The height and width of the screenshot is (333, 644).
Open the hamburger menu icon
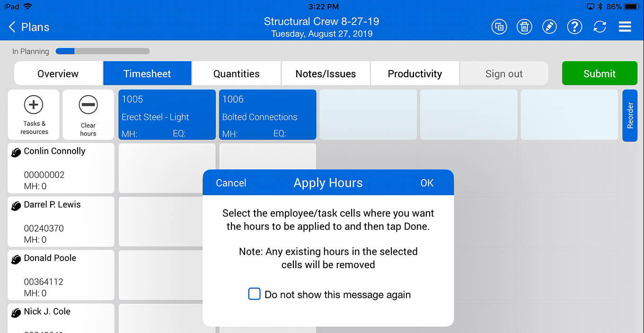(625, 27)
